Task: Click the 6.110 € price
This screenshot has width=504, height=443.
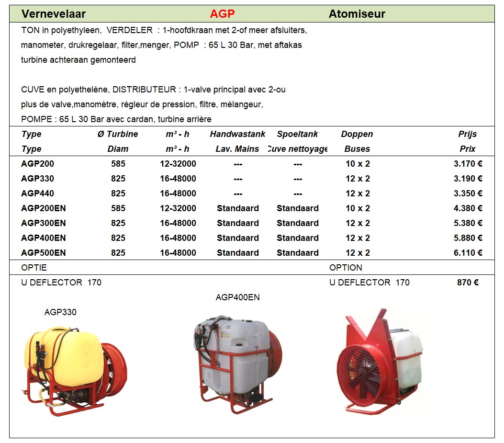Action: [468, 253]
